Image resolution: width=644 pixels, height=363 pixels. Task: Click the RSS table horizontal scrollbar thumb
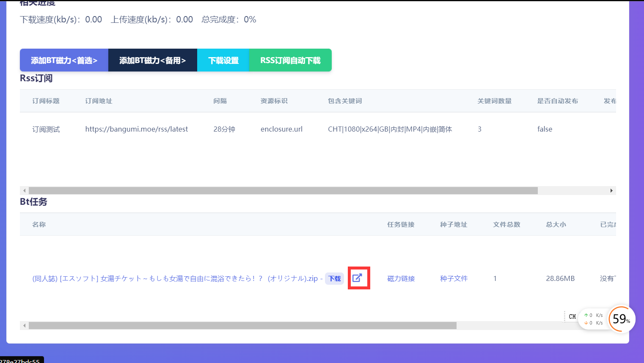(283, 191)
